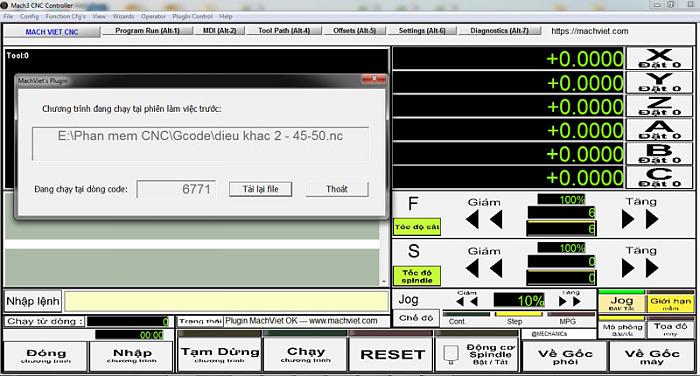
Task: Click inner Giảm arrow in the Jog row
Action: pos(474,301)
